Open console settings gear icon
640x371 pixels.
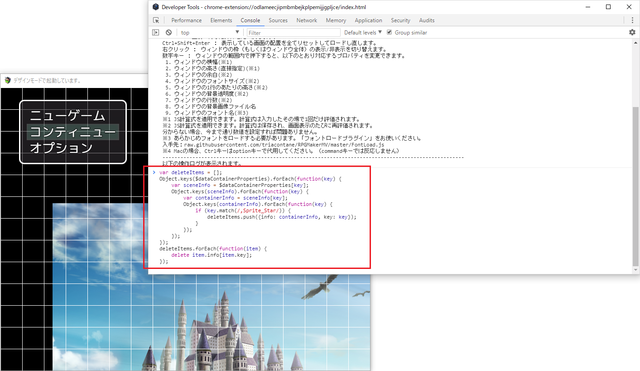coord(632,32)
